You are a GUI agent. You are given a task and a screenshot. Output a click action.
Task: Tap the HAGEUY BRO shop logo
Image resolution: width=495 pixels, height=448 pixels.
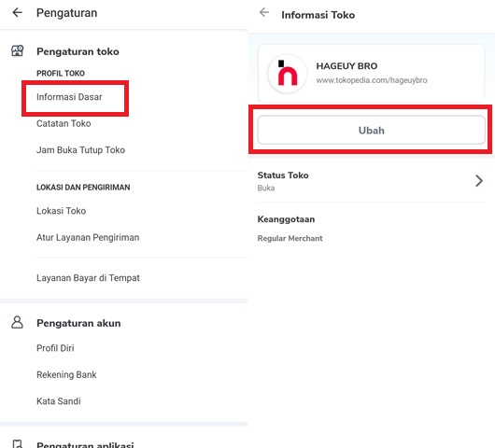[287, 74]
